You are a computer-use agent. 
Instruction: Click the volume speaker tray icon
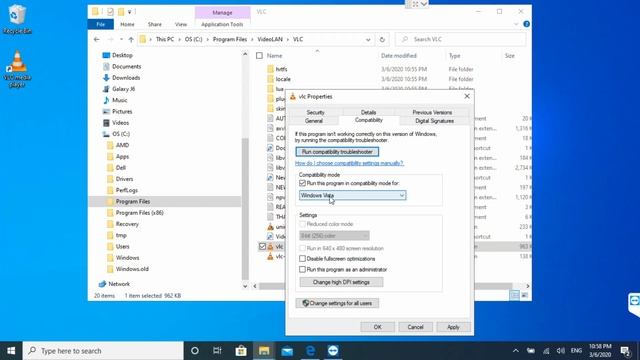(x=561, y=351)
